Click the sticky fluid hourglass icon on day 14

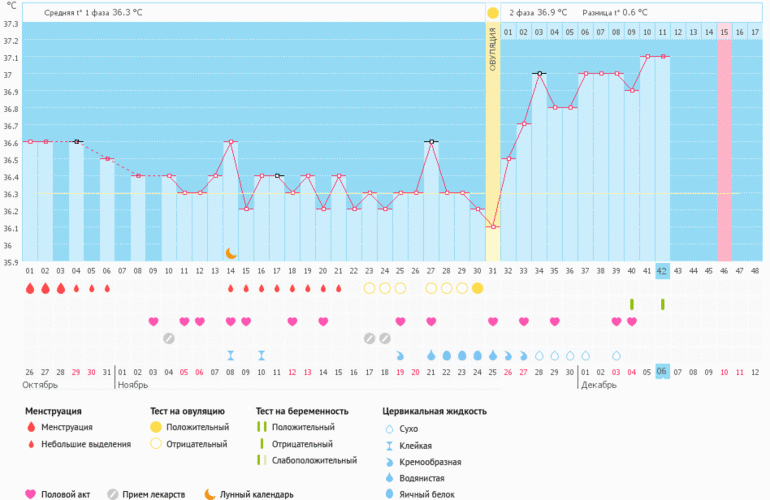231,355
